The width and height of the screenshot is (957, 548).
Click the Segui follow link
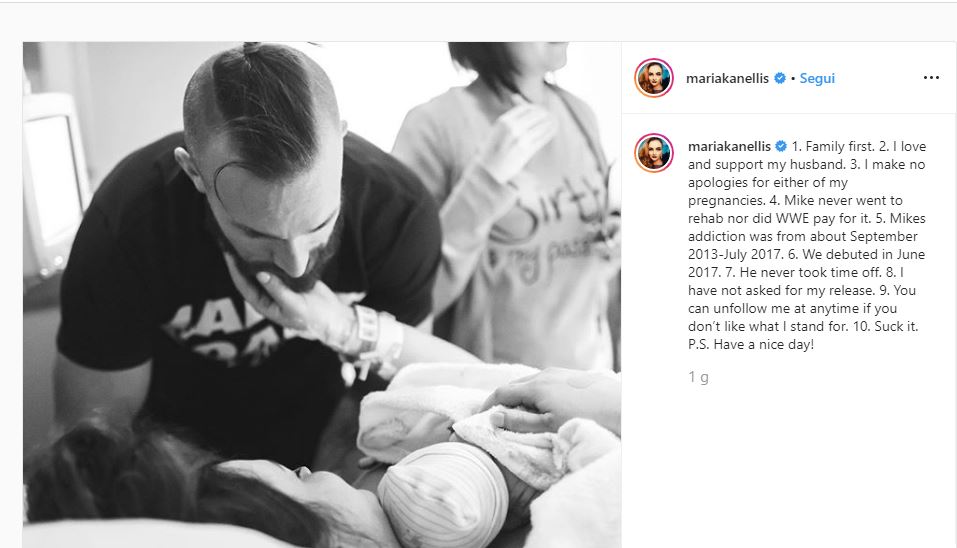[x=817, y=78]
